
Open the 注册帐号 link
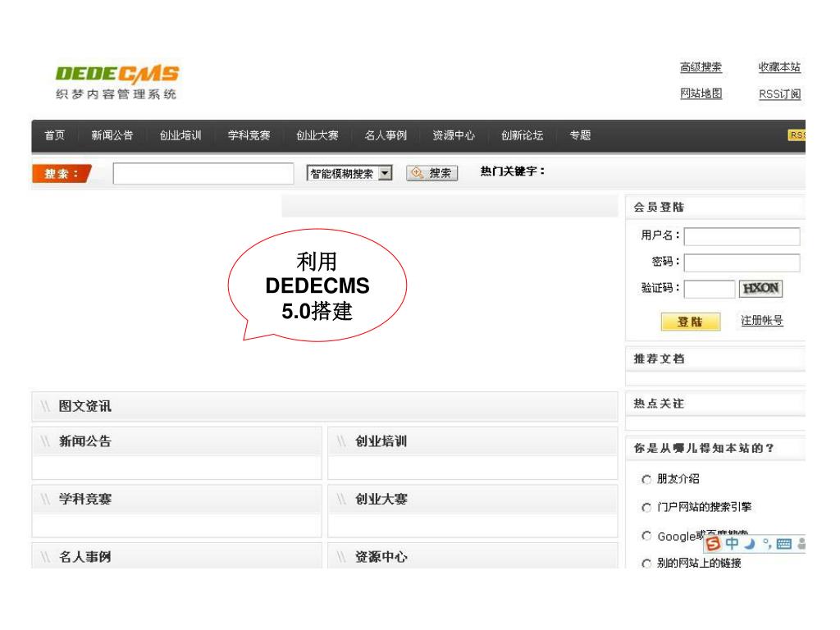[762, 321]
